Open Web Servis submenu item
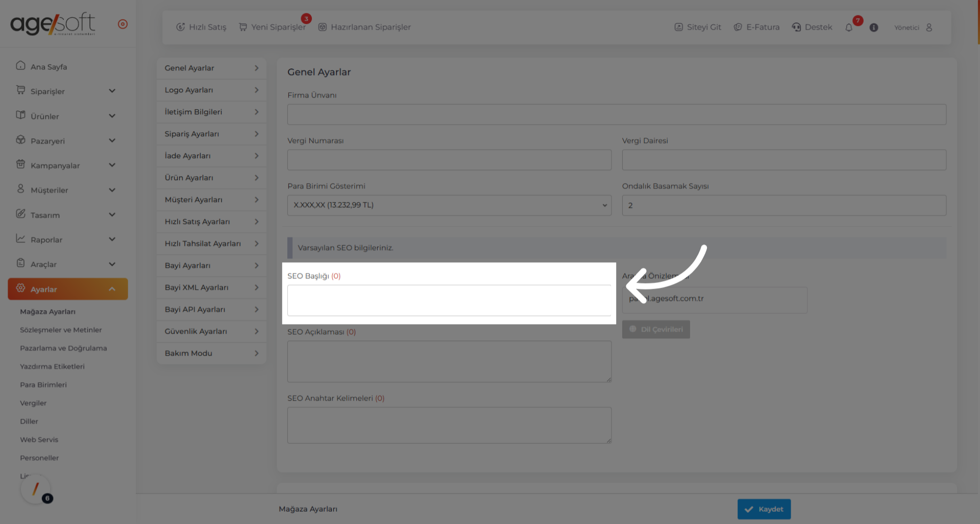 pos(39,440)
